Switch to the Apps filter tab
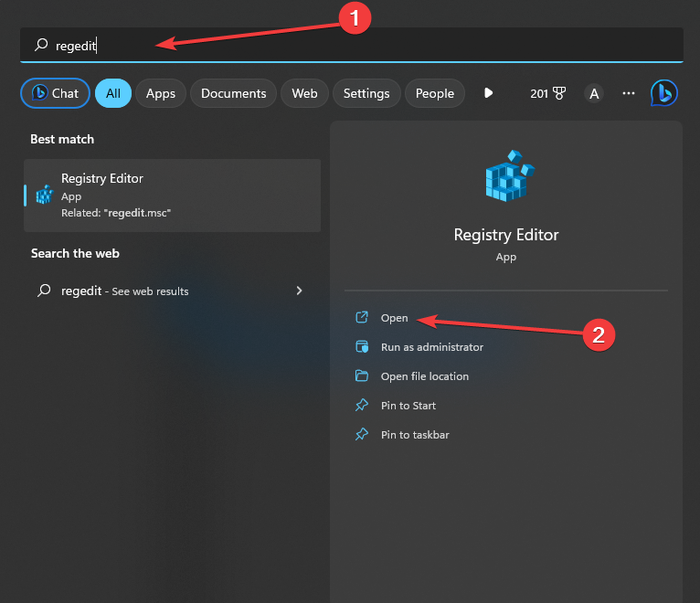Viewport: 700px width, 603px height. (x=161, y=93)
